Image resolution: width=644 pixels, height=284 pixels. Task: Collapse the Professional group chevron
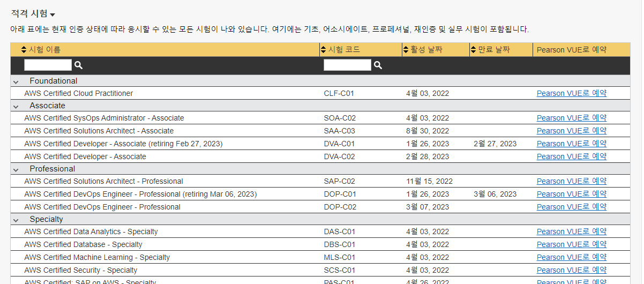16,169
